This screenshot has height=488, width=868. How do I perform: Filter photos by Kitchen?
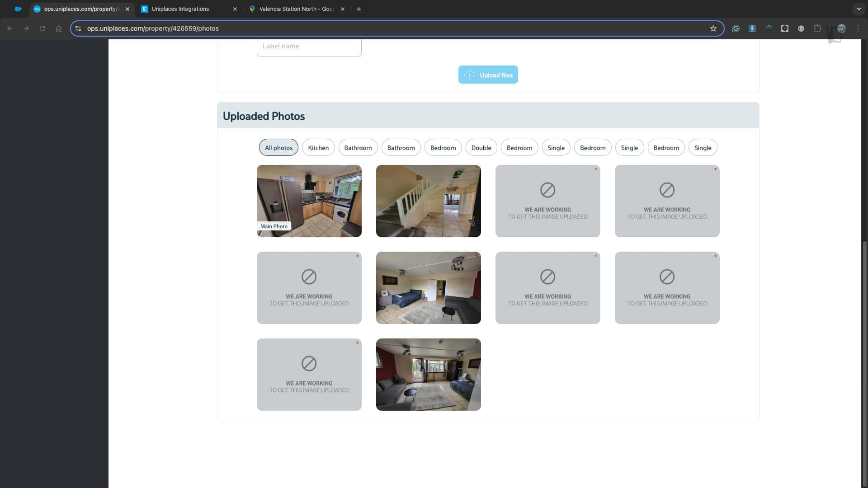point(318,148)
